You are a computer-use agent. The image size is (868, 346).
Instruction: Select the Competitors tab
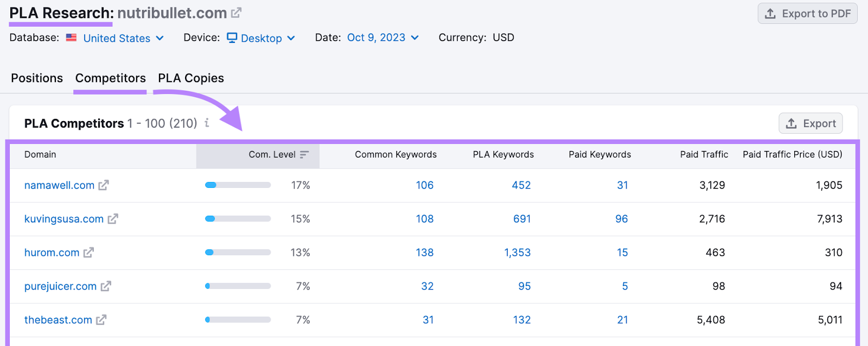point(111,78)
